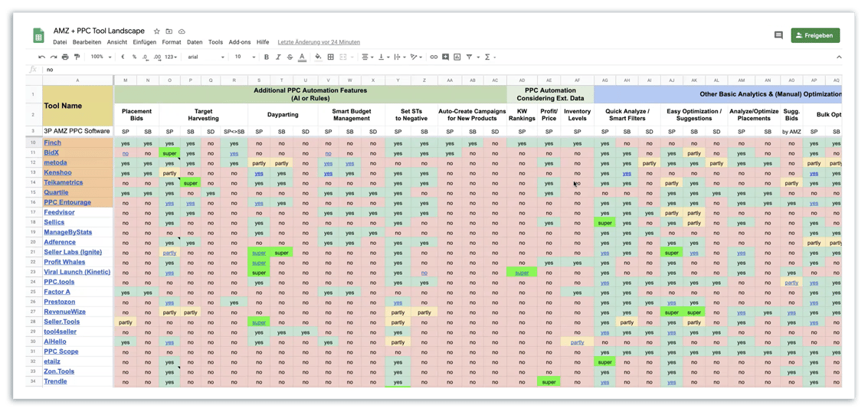Click the Print icon
The height and width of the screenshot is (412, 868).
coord(65,57)
